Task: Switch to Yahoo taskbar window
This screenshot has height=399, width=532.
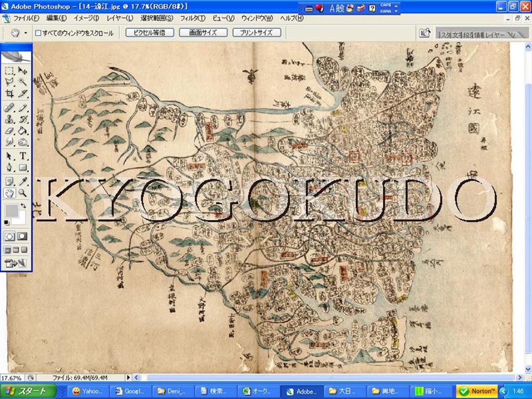Action: pos(88,391)
